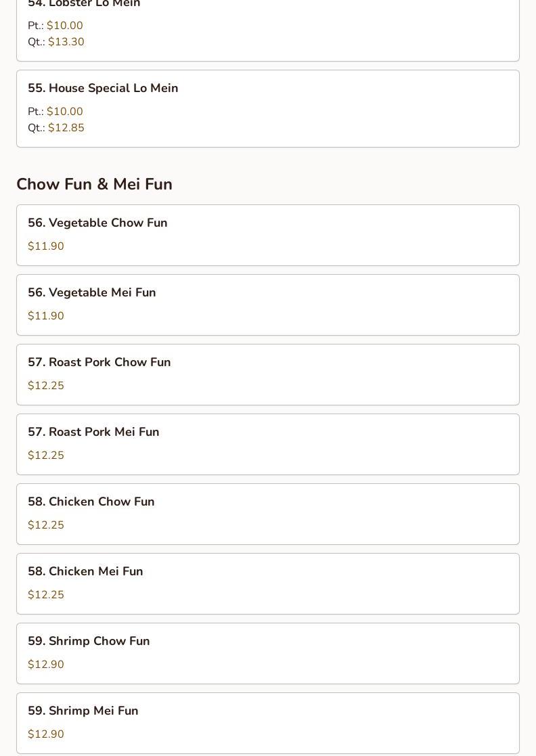The height and width of the screenshot is (756, 536).
Task: Click the $12.90 price under Shrimp Chow Fun
Action: coord(46,665)
